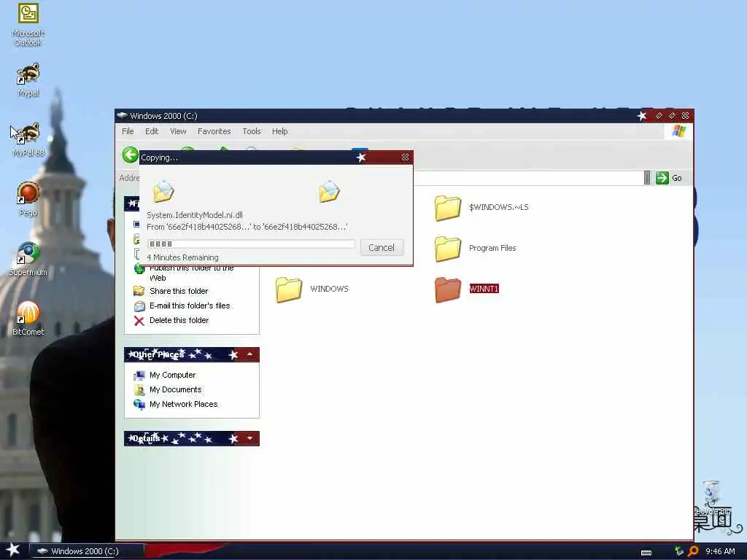Open the Edit menu
The width and height of the screenshot is (747, 560).
pos(152,131)
